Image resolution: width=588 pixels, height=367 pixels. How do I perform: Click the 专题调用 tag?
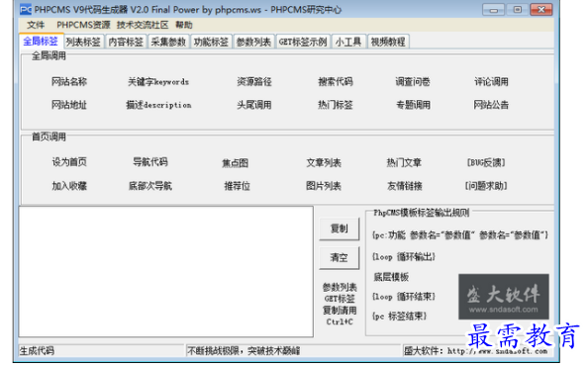[413, 105]
